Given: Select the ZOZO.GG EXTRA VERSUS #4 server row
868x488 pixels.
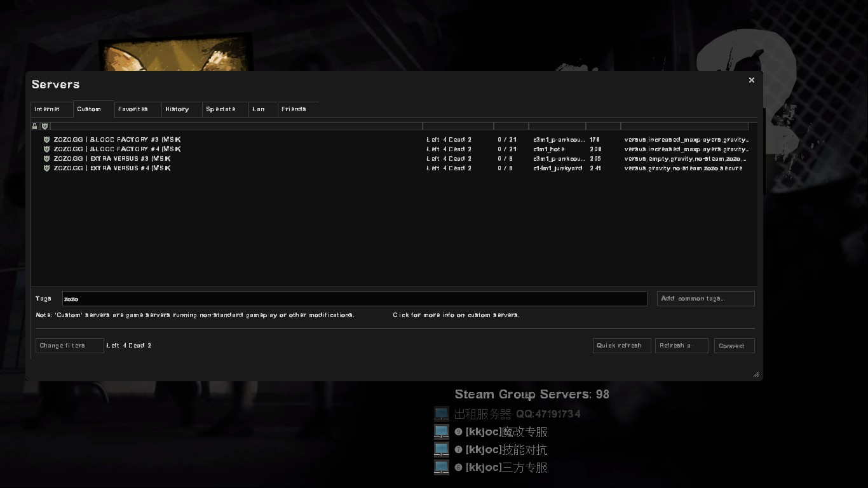Looking at the screenshot, I should [x=394, y=168].
